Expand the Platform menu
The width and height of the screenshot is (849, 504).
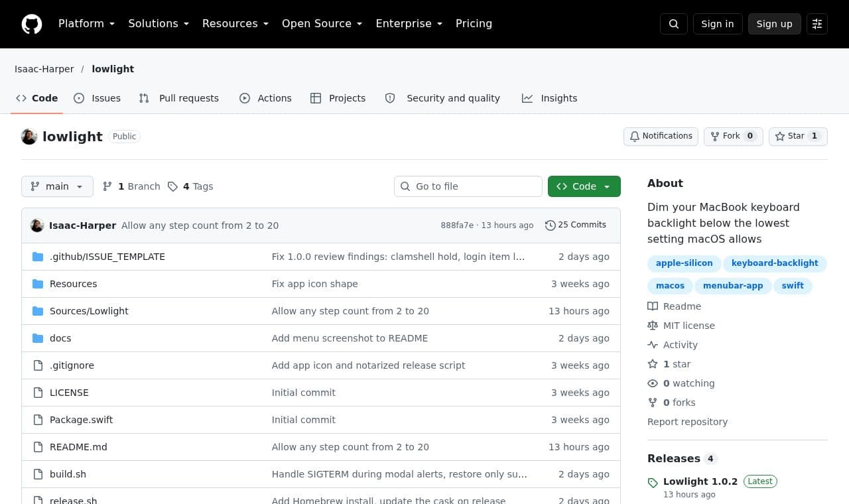coord(86,24)
